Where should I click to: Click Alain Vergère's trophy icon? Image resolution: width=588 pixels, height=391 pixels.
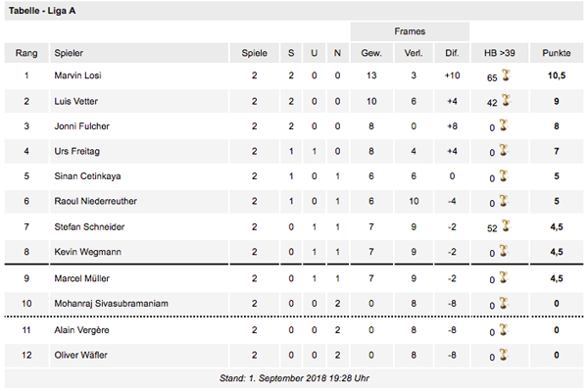pos(504,329)
